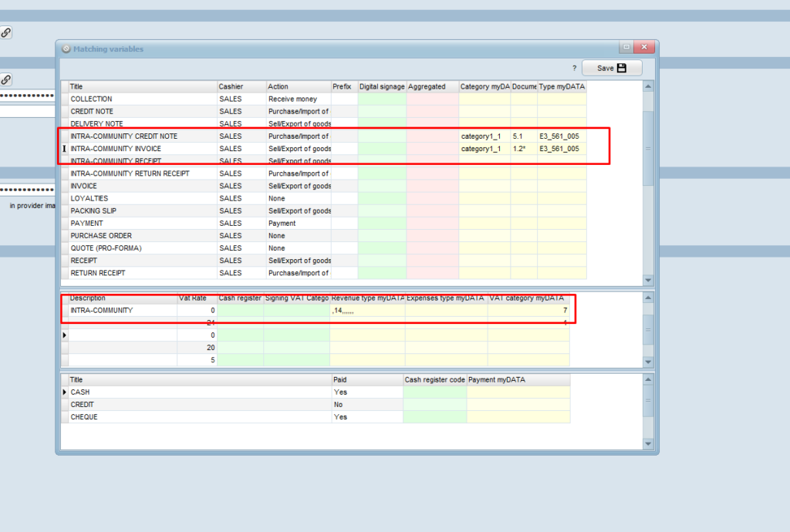Toggle the Aggregated cell for the DELIVERY NOTE row

pos(432,123)
